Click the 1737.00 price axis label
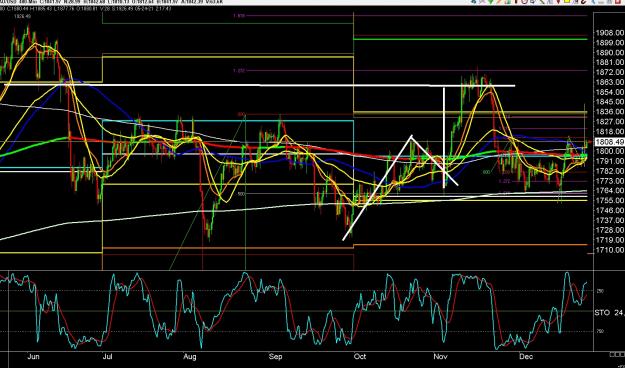This screenshot has height=368, width=625. (x=610, y=220)
